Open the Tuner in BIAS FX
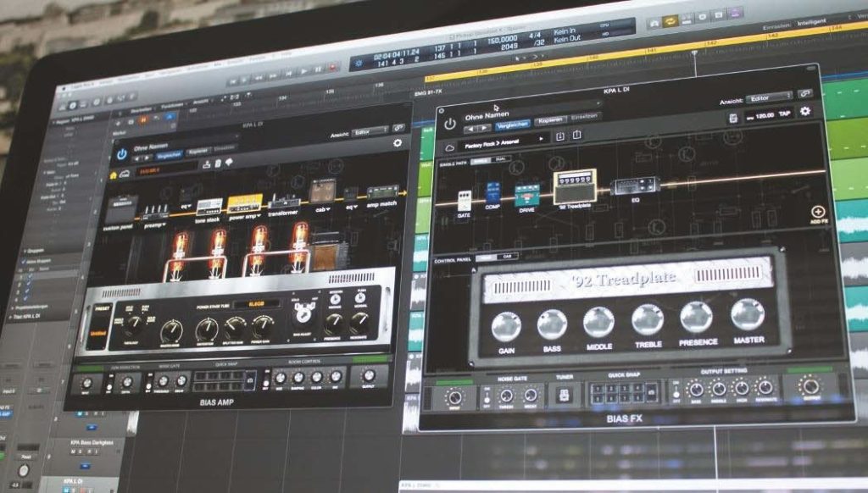 pos(564,395)
